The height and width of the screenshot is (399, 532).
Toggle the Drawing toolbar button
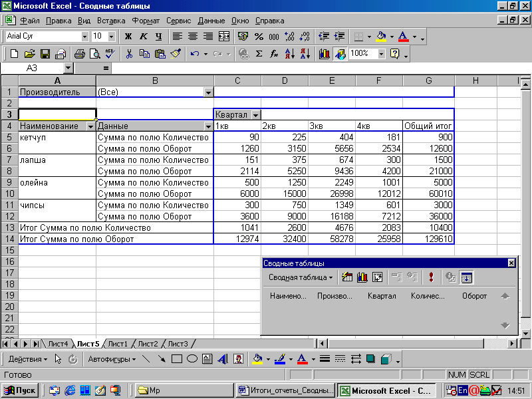[x=340, y=54]
